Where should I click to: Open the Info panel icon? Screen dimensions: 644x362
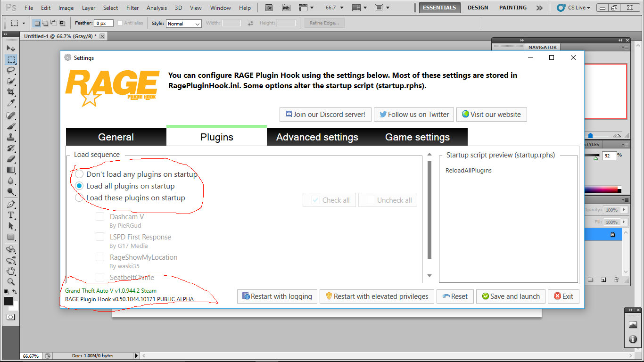click(633, 339)
